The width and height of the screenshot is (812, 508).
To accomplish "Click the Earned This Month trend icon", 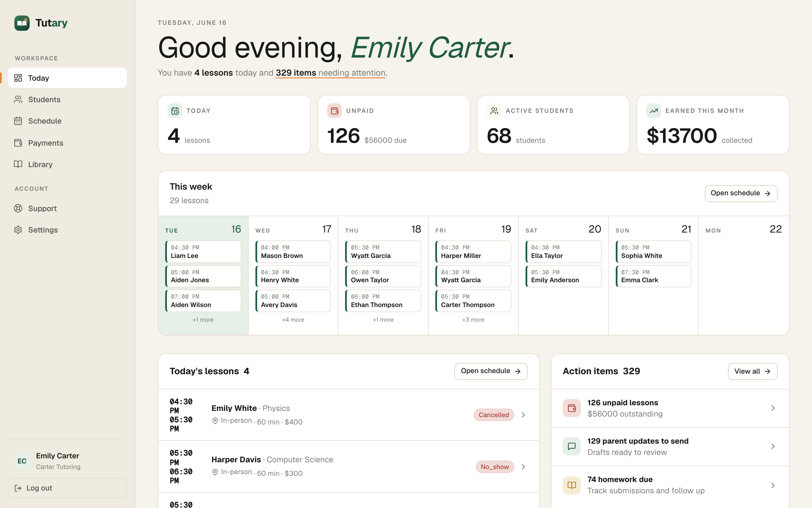I will (x=654, y=111).
